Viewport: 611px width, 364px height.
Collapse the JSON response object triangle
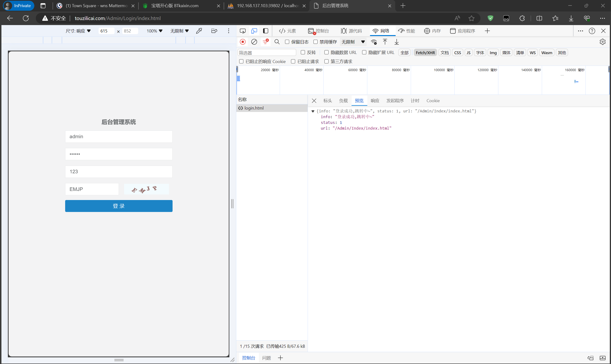(x=313, y=111)
